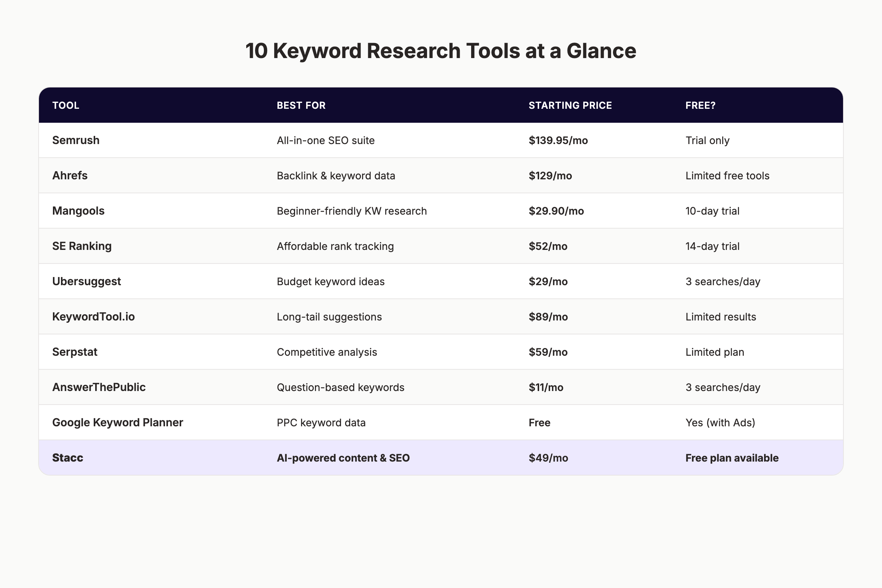The image size is (882, 588).
Task: Click the Semrush tool name
Action: coord(76,140)
